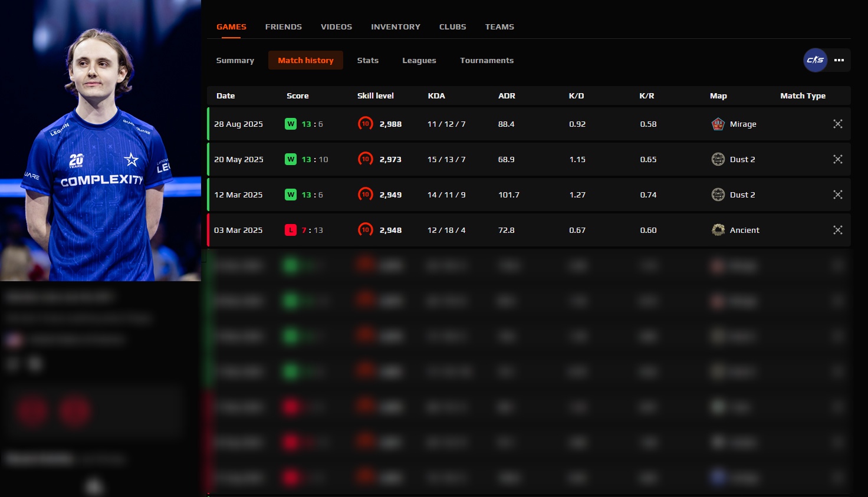The width and height of the screenshot is (868, 497).
Task: Select the date 03 Mar 2025
Action: click(x=238, y=230)
